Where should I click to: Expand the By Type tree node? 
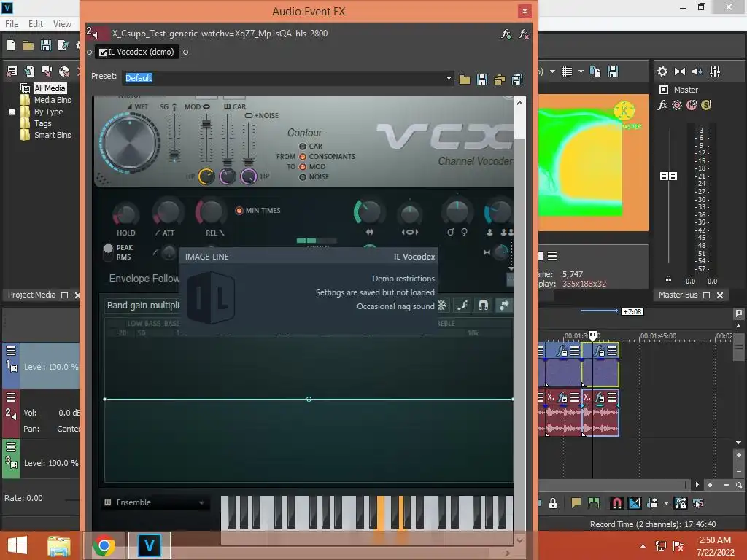click(12, 112)
